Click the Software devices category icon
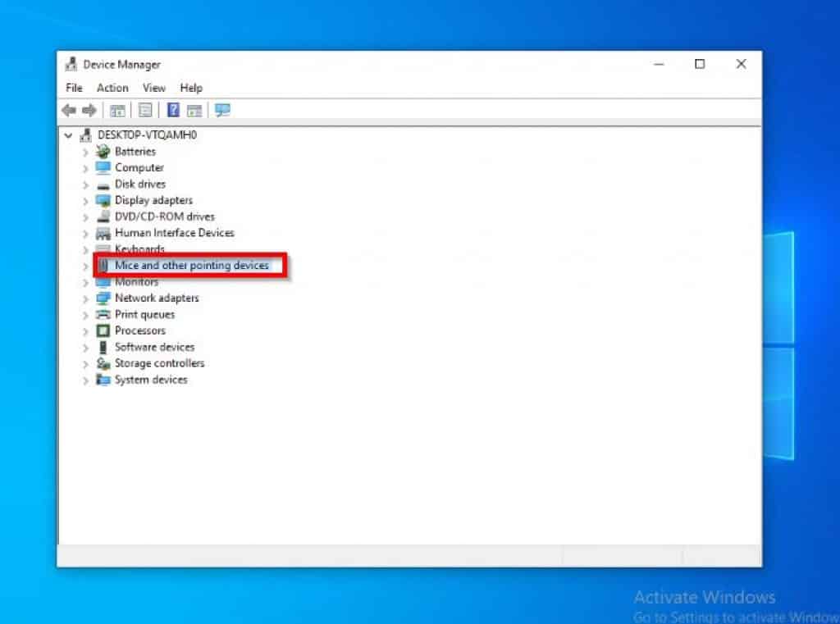 (103, 347)
